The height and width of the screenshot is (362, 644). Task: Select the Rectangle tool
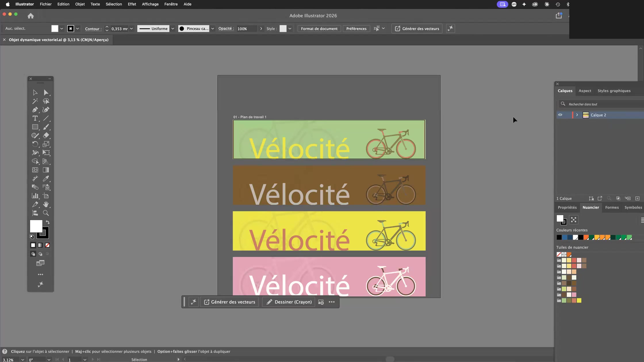point(35,127)
